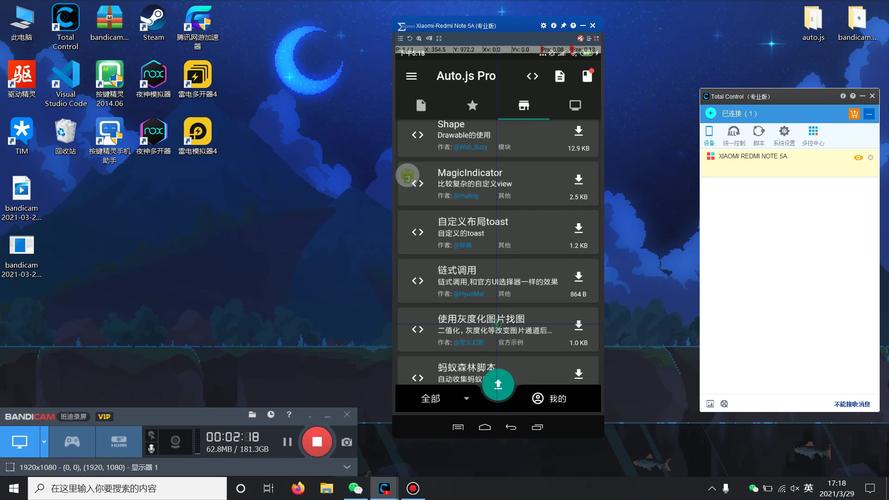Select Bandicam game recording mode
The height and width of the screenshot is (500, 889).
click(72, 442)
